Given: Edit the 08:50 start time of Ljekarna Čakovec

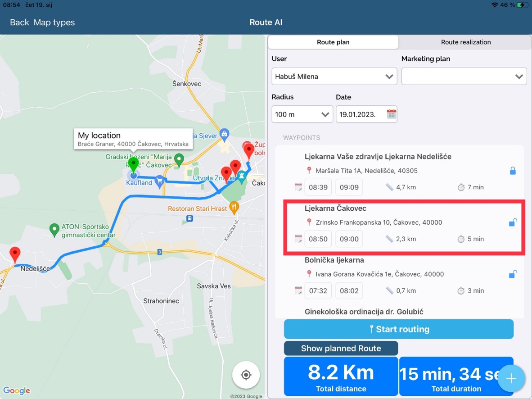Looking at the screenshot, I should [318, 239].
